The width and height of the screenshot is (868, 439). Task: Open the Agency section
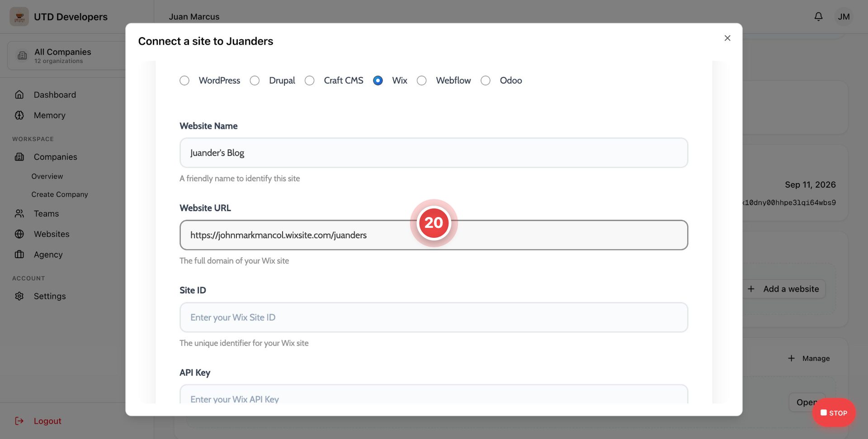point(48,255)
